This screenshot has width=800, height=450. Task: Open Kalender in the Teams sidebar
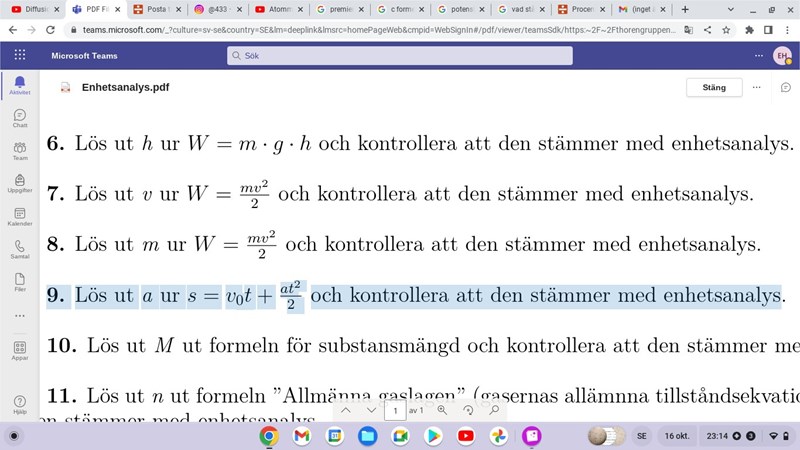click(x=19, y=216)
